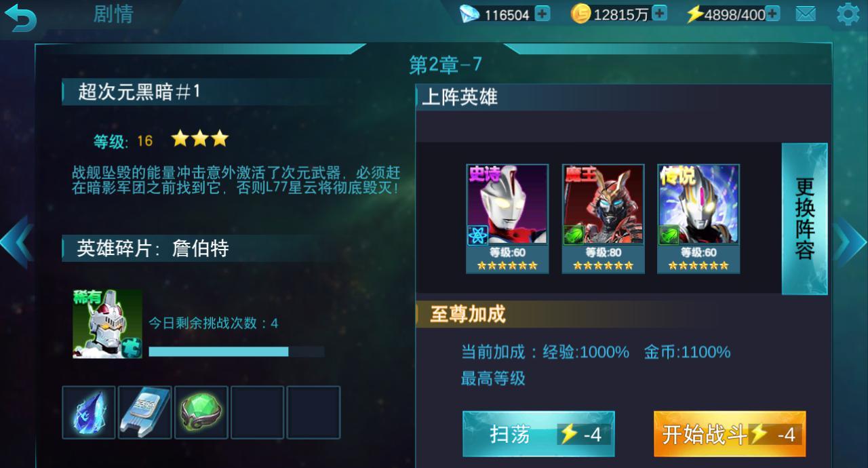
Task: Start the fight with 开始战斗
Action: point(730,434)
